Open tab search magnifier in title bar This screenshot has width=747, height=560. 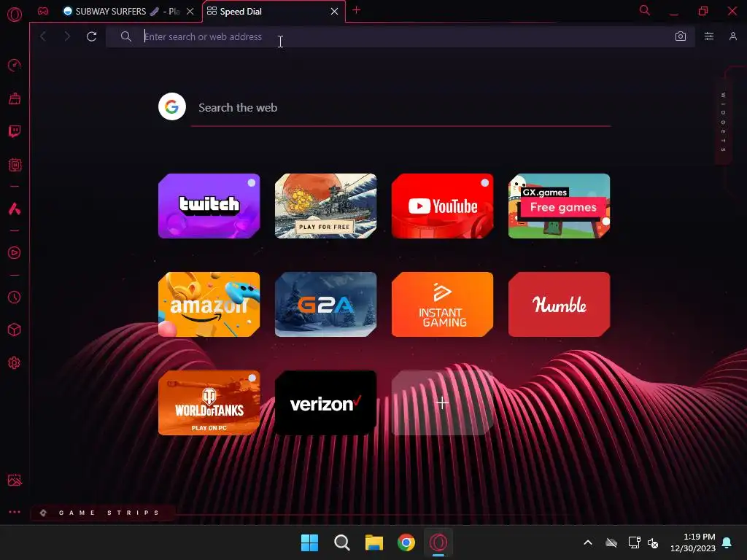[645, 10]
